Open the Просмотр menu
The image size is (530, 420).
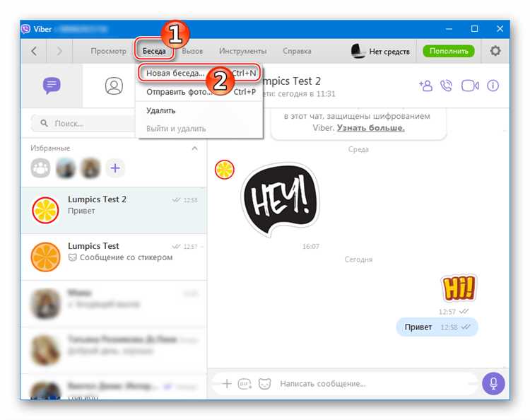109,51
